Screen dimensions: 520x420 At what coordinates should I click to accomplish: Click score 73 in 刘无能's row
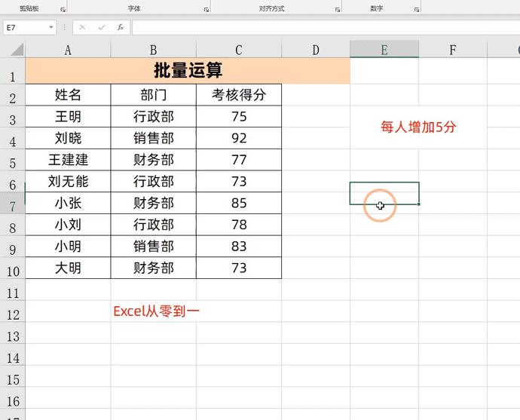click(239, 182)
